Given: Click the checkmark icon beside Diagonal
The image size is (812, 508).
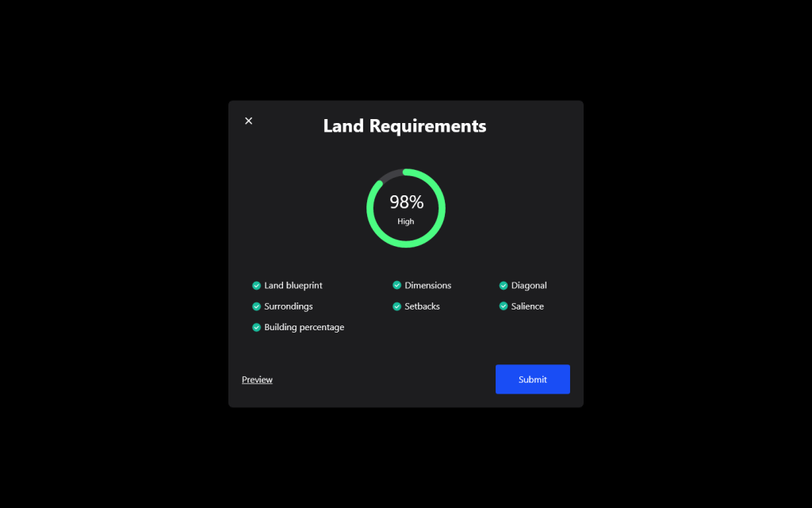Looking at the screenshot, I should click(503, 286).
